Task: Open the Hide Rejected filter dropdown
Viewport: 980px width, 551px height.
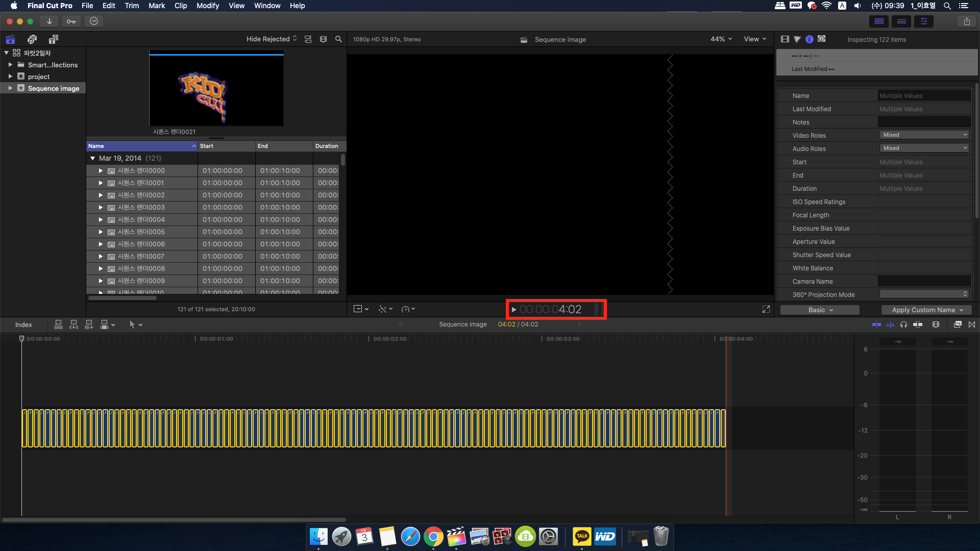Action: (272, 39)
